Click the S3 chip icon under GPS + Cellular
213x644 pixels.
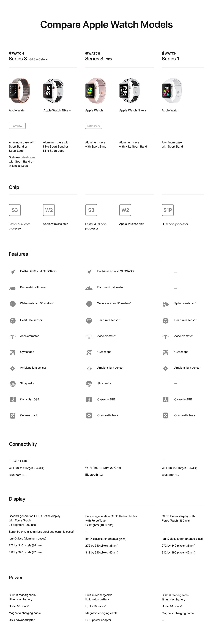15,210
